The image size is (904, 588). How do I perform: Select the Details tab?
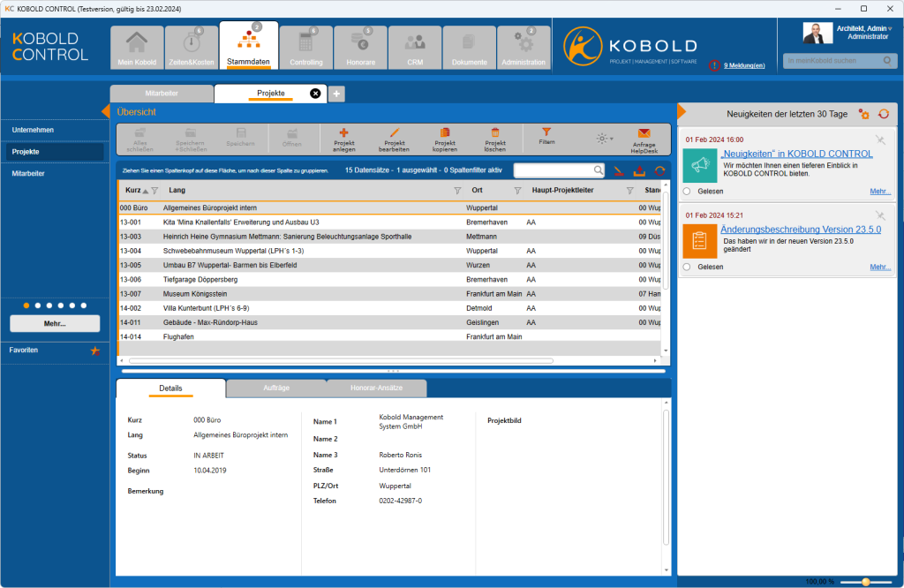[170, 388]
